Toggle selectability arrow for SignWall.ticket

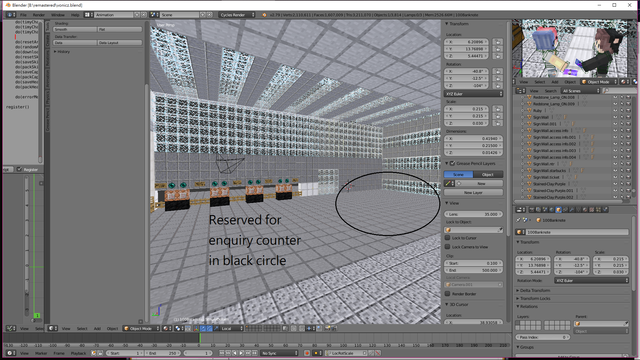point(622,177)
